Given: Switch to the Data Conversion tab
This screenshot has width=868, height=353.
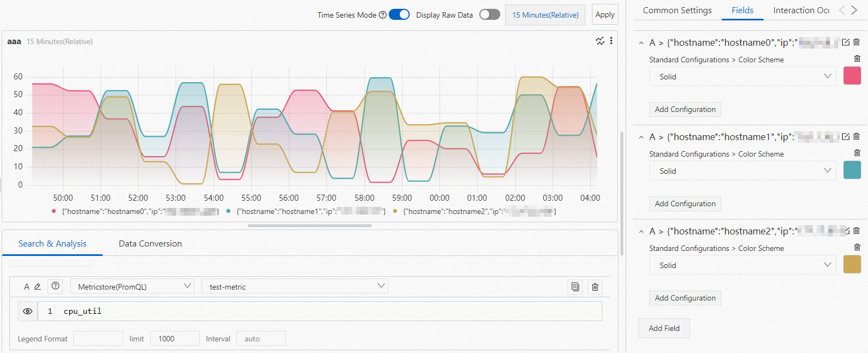Looking at the screenshot, I should click(x=150, y=243).
